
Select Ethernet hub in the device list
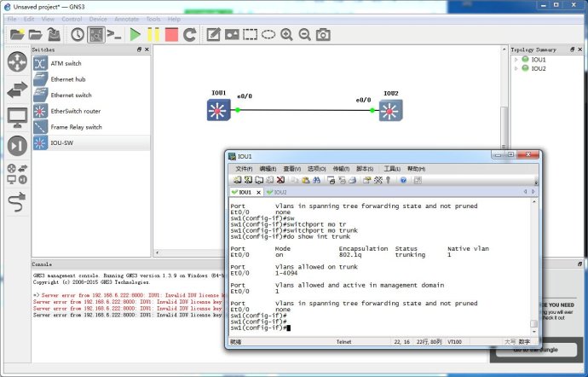(91, 79)
